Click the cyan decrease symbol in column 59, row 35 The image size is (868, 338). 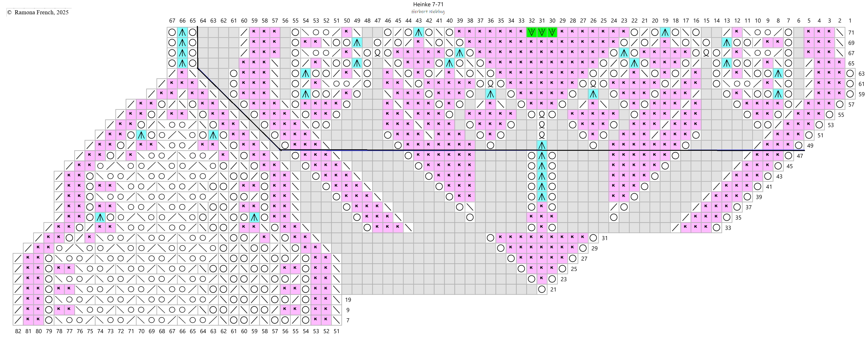pos(254,217)
